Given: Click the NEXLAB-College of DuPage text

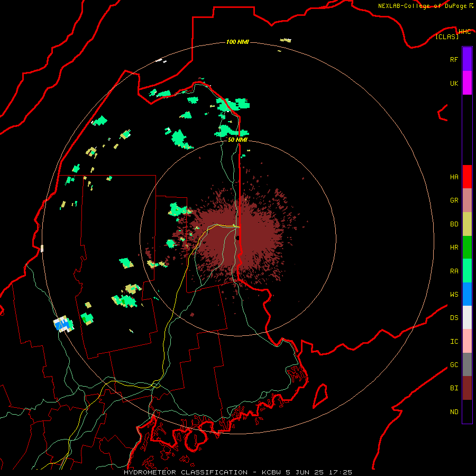Looking at the screenshot, I should pyautogui.click(x=423, y=6).
